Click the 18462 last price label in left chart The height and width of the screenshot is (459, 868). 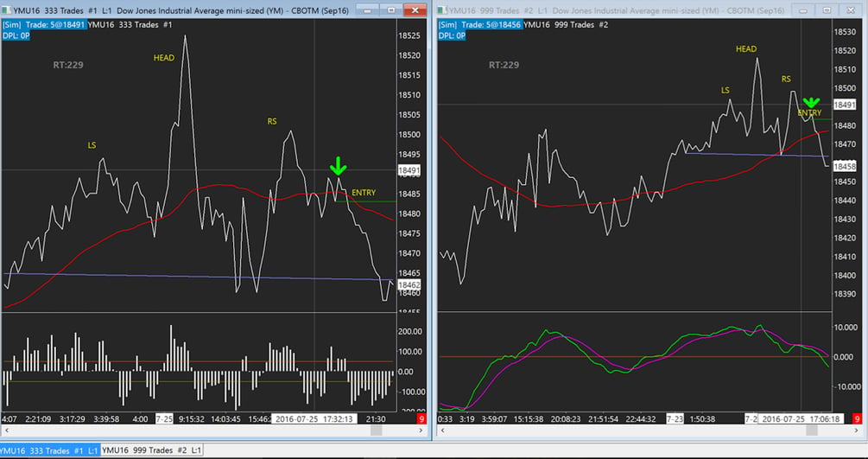coord(409,285)
